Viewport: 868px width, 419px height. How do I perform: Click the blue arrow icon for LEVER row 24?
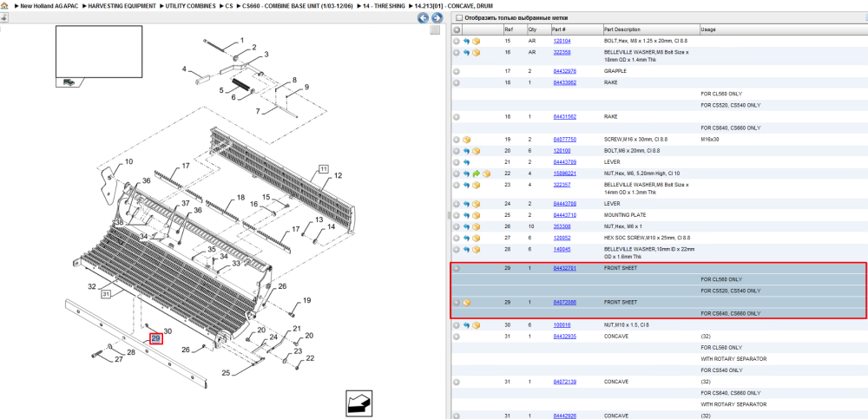pos(466,204)
